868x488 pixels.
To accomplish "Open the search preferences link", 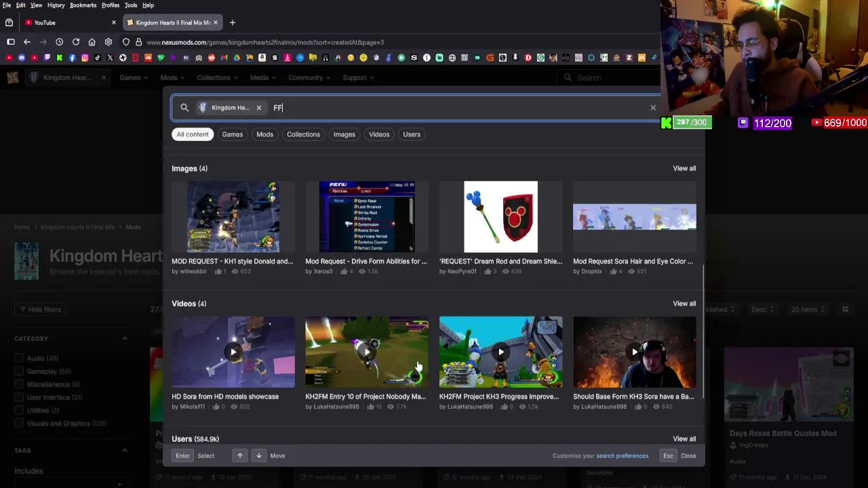I will click(x=622, y=455).
